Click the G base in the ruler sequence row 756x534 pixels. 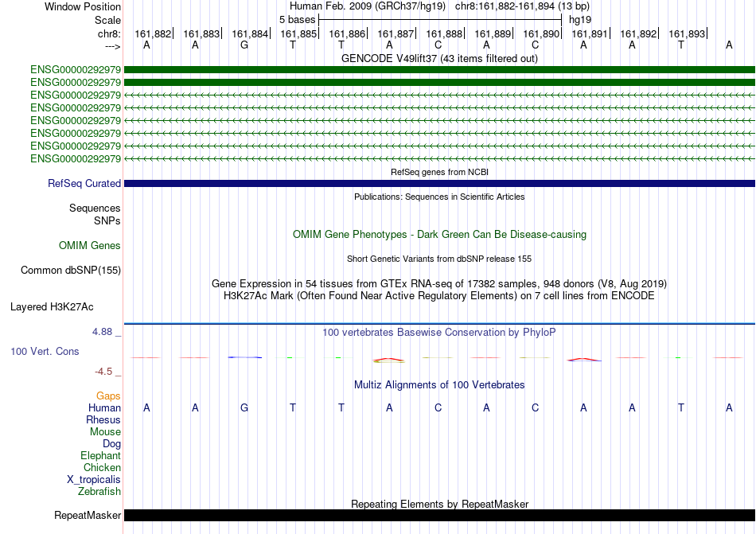tap(244, 45)
